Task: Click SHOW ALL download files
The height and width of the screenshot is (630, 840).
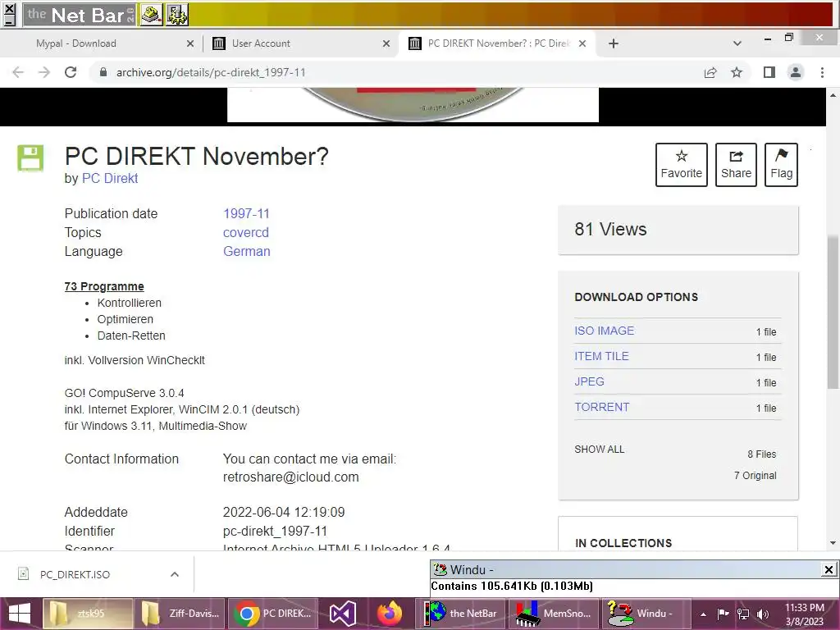Action: tap(600, 450)
